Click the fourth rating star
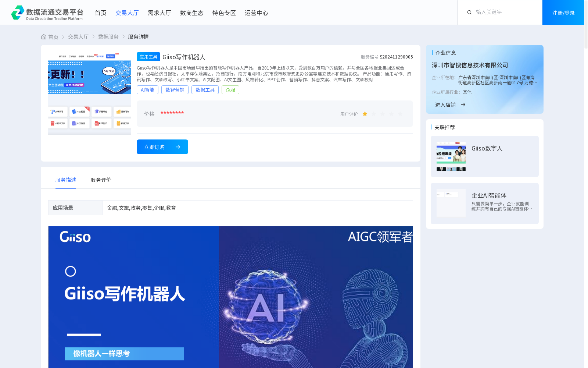 (x=391, y=114)
